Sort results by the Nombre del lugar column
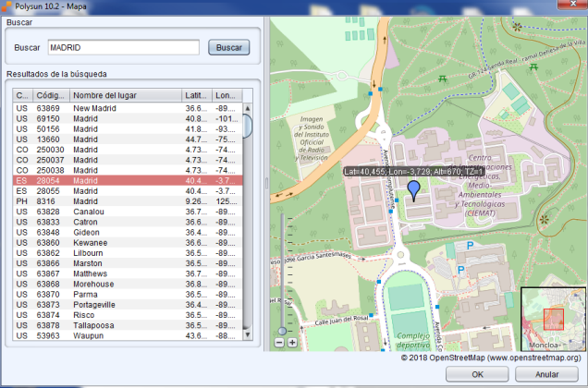 [x=125, y=95]
